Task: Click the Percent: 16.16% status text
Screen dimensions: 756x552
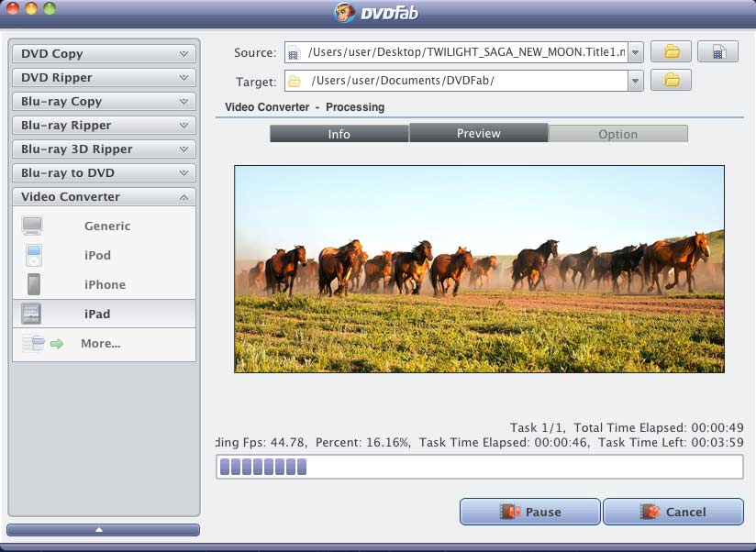Action: (362, 443)
